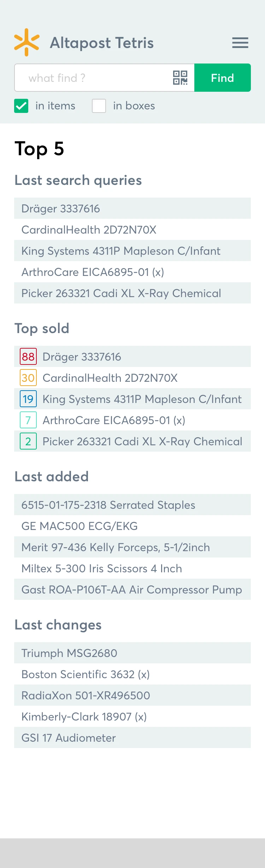This screenshot has height=868, width=265.
Task: Click the green 2 sold badge
Action: point(28,441)
